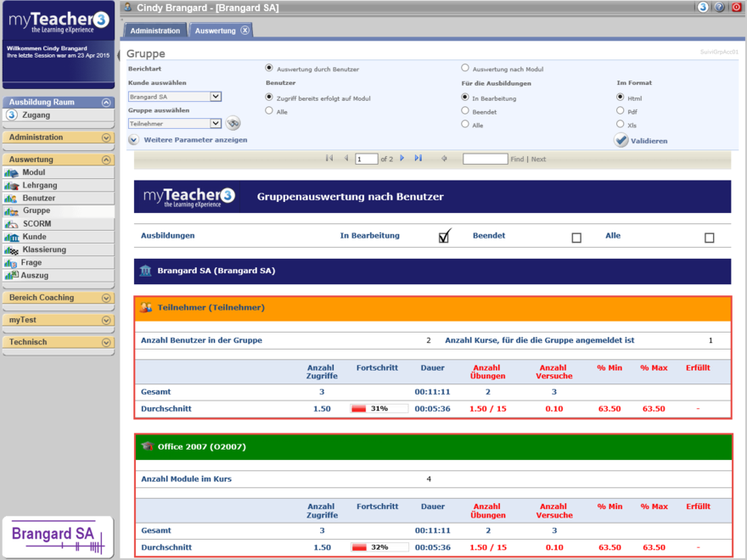
Task: Click the help question mark icon
Action: pos(719,8)
